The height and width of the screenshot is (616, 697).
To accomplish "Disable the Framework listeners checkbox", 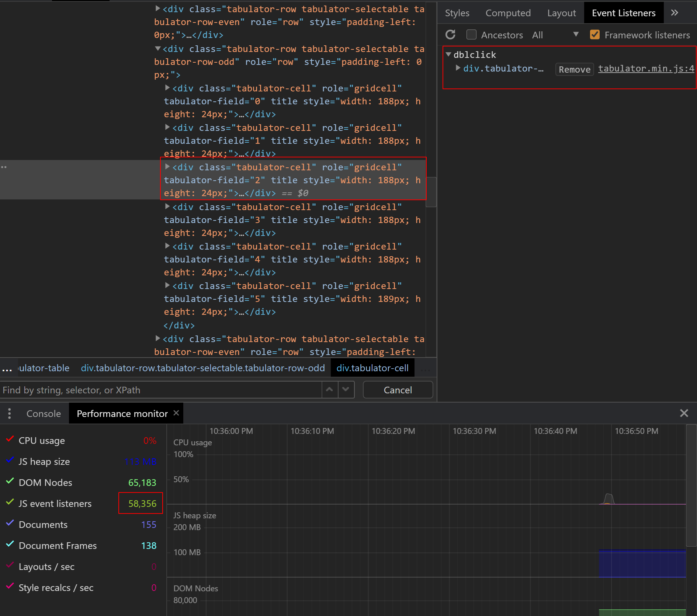I will coord(594,34).
